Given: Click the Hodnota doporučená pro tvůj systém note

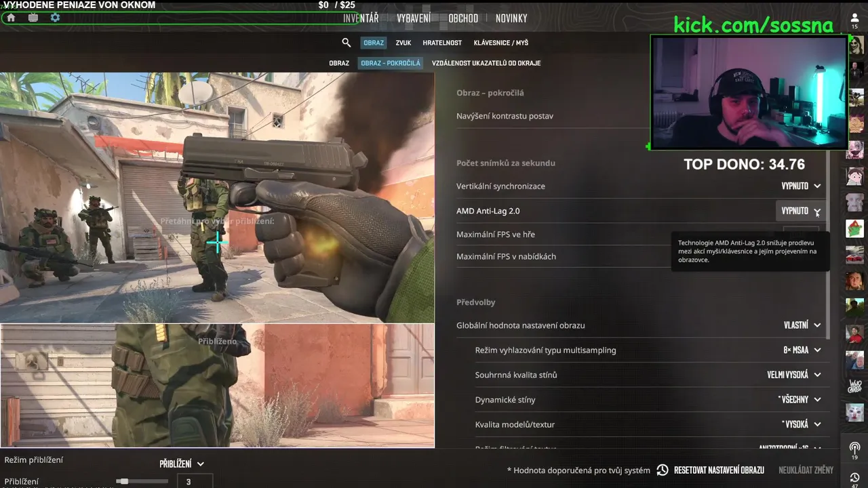Looking at the screenshot, I should tap(578, 470).
